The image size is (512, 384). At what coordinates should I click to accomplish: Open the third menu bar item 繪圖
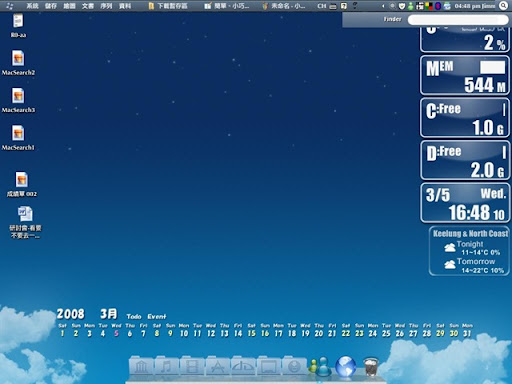click(69, 6)
